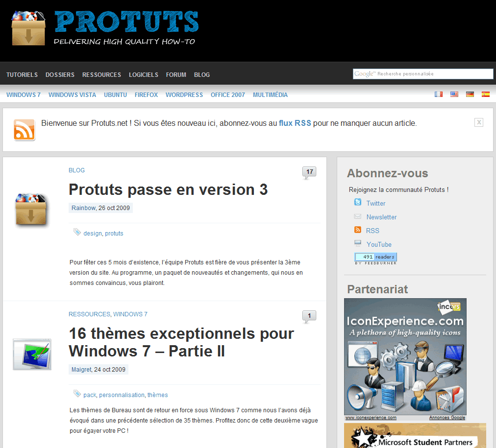This screenshot has height=448, width=496.
Task: Click the Twitter bird icon in sidebar
Action: (x=358, y=202)
